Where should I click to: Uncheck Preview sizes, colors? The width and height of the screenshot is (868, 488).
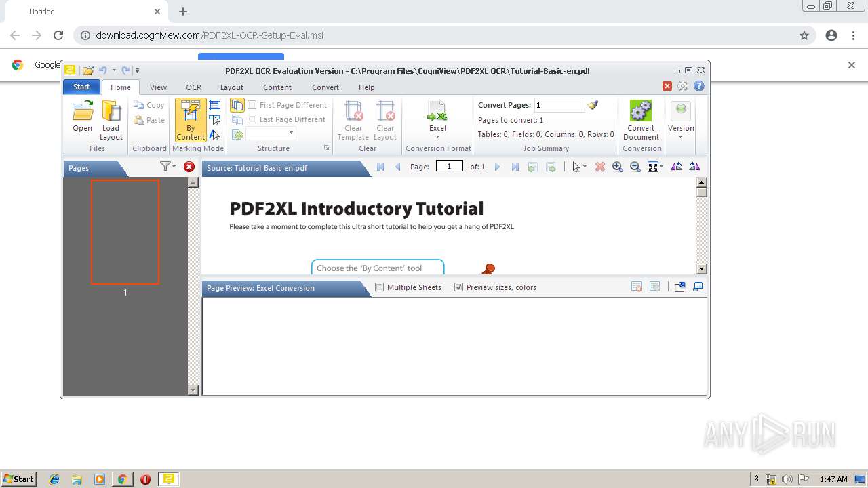[458, 287]
